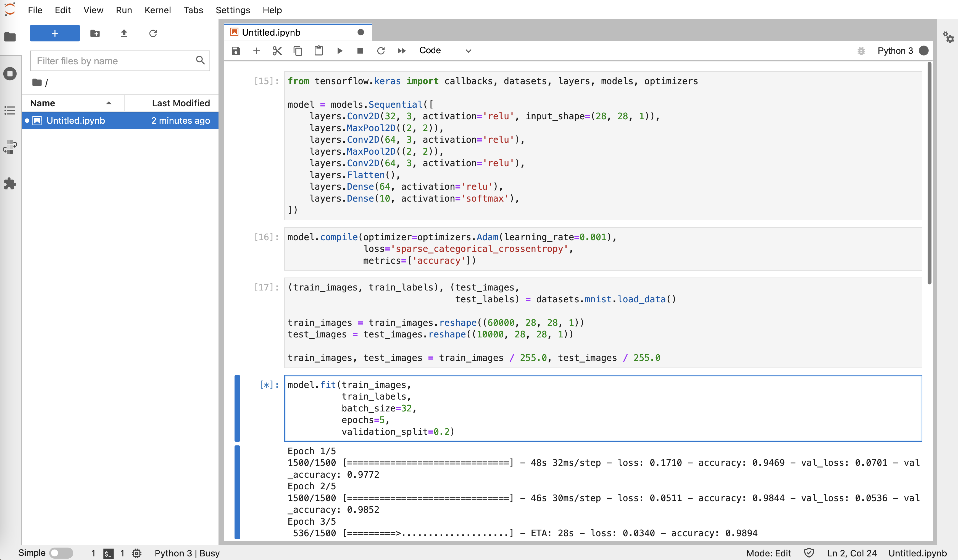This screenshot has height=560, width=958.
Task: Toggle the kernel status indicator
Action: pyautogui.click(x=923, y=51)
